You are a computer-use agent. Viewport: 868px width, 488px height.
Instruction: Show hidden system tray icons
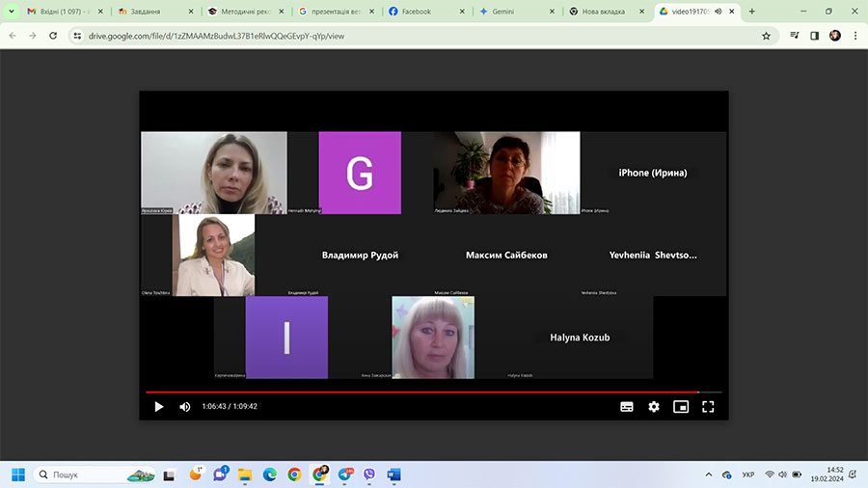709,474
